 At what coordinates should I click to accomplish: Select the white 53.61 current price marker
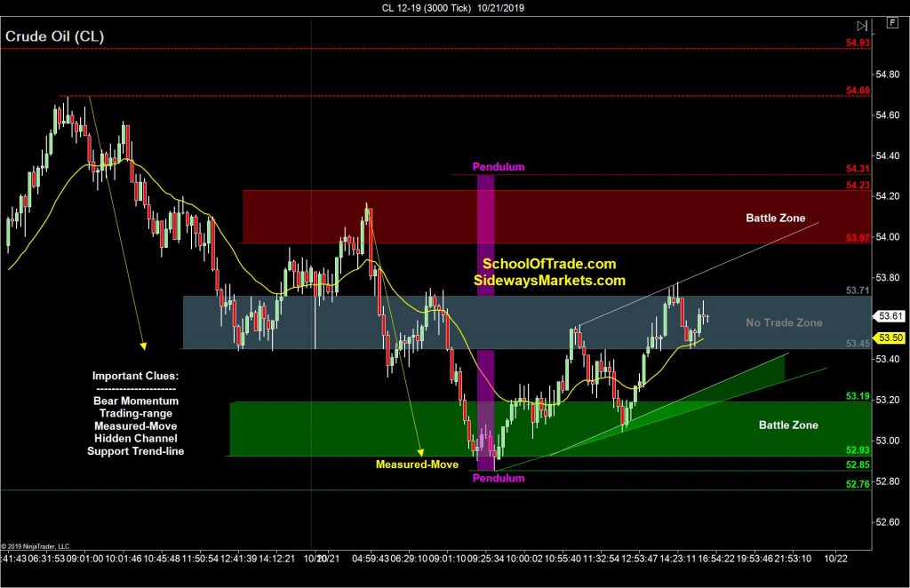(890, 316)
